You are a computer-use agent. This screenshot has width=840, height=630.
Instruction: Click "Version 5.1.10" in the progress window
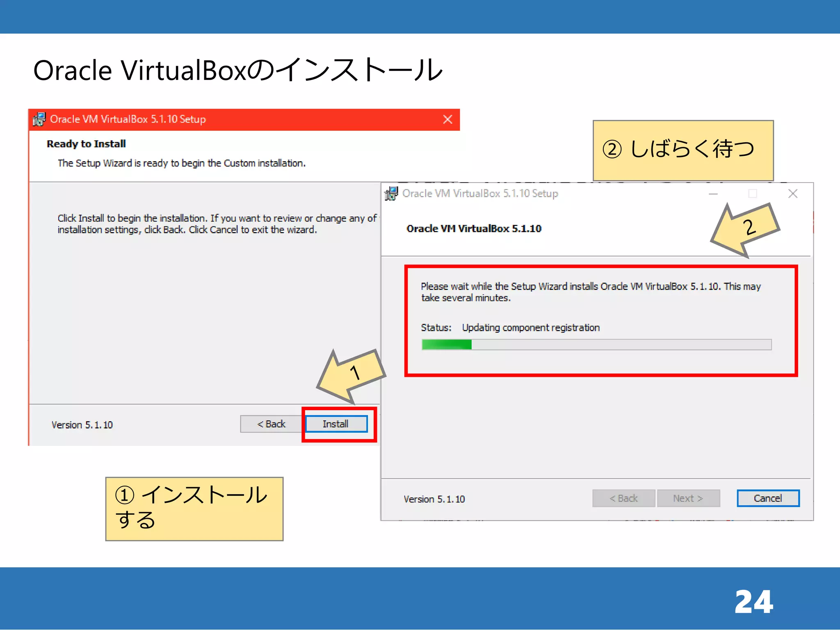tap(434, 499)
